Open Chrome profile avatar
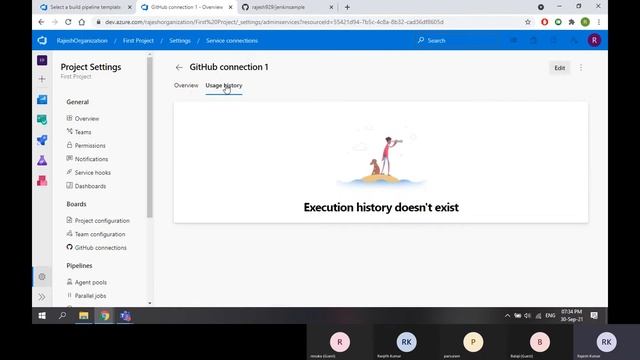 pos(585,22)
